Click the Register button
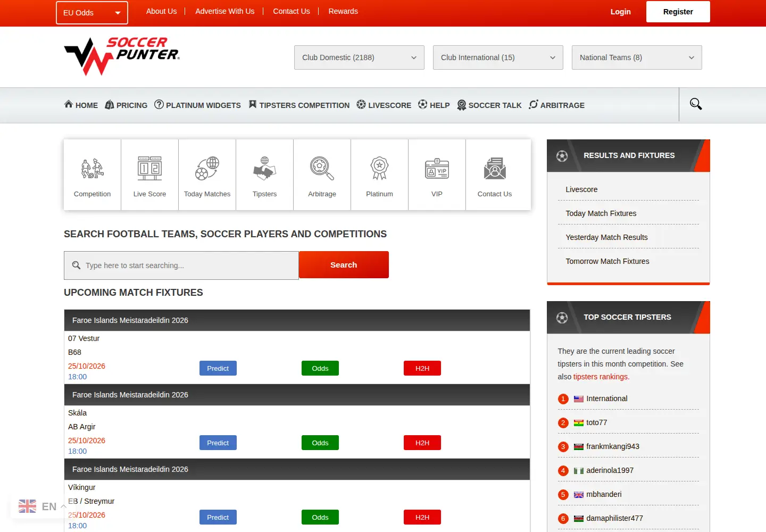This screenshot has width=766, height=532. point(678,12)
